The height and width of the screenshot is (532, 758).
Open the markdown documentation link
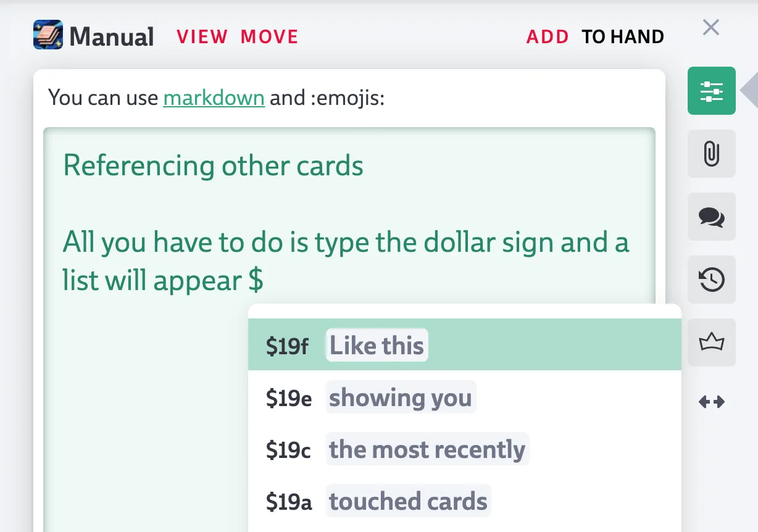click(214, 98)
